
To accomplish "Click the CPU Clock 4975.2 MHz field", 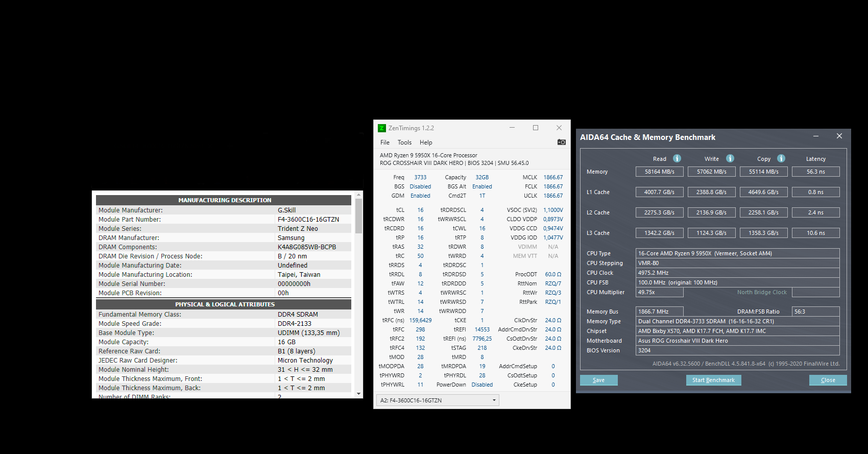I will 738,273.
